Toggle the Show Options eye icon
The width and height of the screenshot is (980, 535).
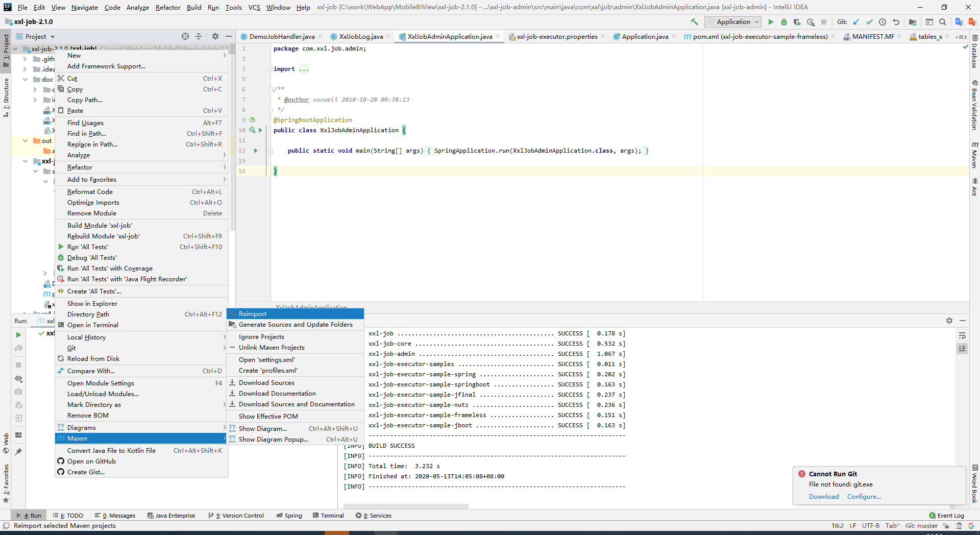[18, 379]
